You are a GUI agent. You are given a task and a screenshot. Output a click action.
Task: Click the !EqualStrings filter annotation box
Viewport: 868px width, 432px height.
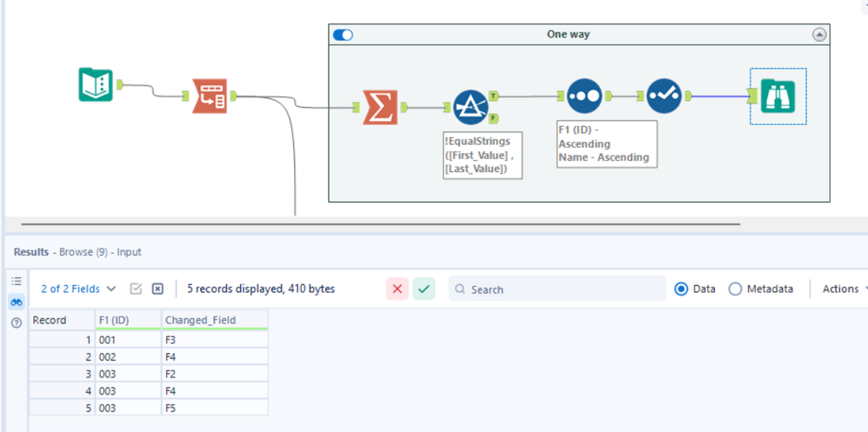[x=484, y=155]
